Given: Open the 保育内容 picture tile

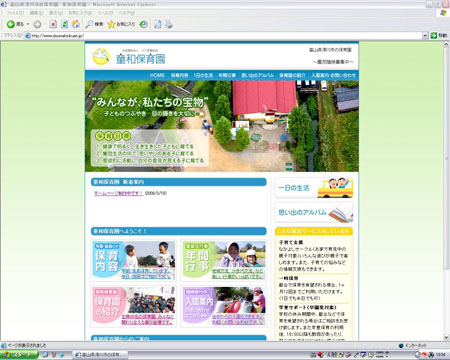Looking at the screenshot, I should pos(134,261).
